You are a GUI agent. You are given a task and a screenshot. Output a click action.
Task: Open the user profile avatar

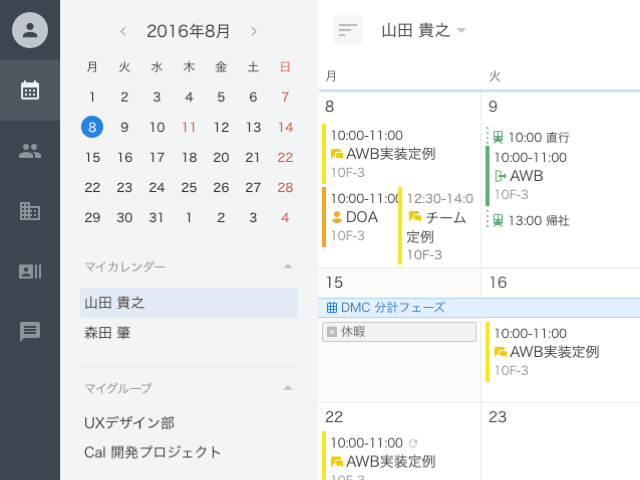(x=30, y=30)
